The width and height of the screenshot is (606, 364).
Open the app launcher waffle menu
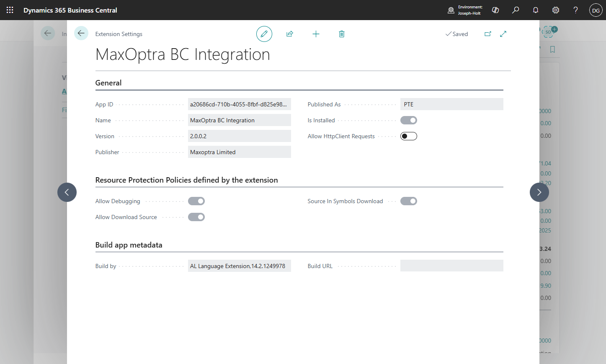coord(10,10)
